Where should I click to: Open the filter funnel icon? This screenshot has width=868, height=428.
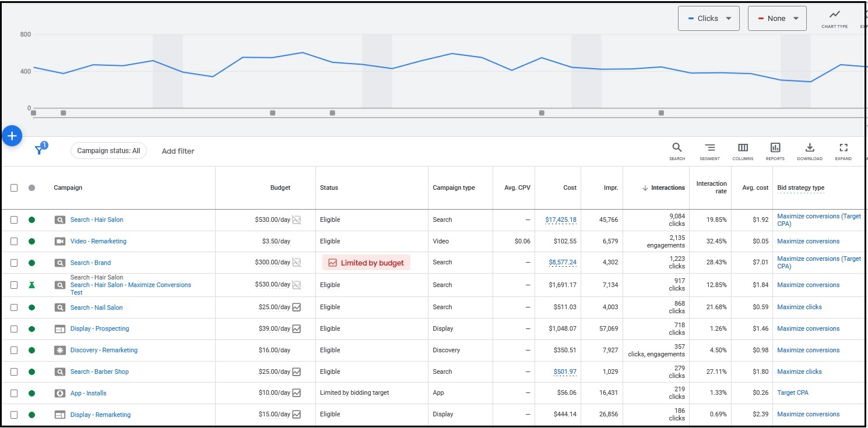(39, 150)
